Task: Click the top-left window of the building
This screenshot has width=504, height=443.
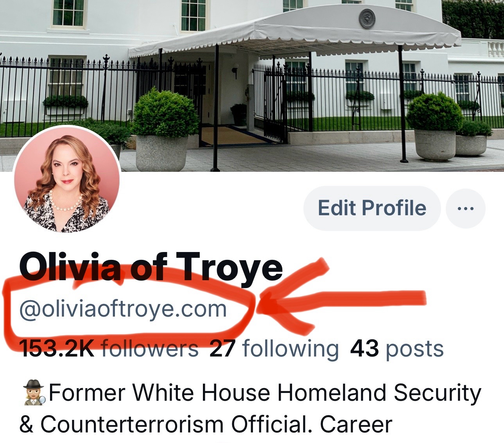Action: 68,13
